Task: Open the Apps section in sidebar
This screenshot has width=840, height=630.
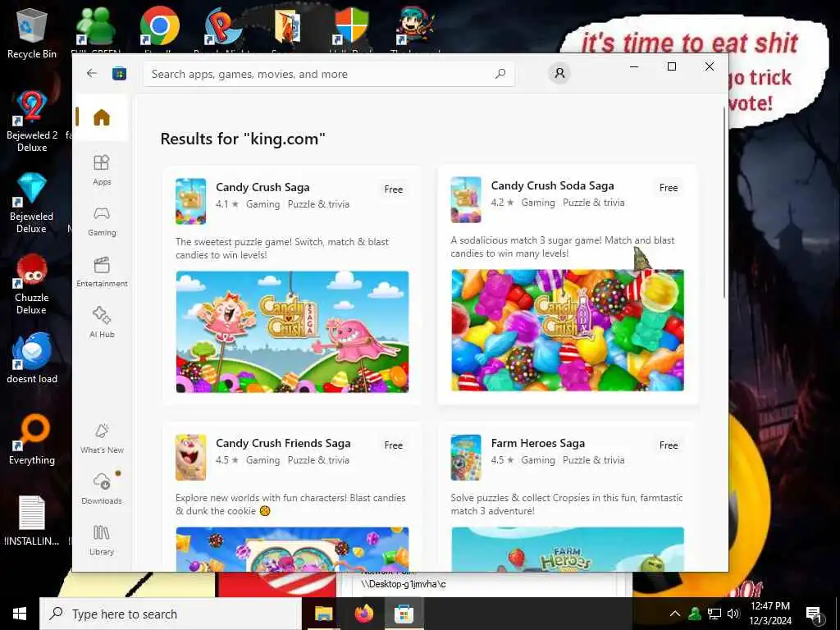Action: pos(102,170)
